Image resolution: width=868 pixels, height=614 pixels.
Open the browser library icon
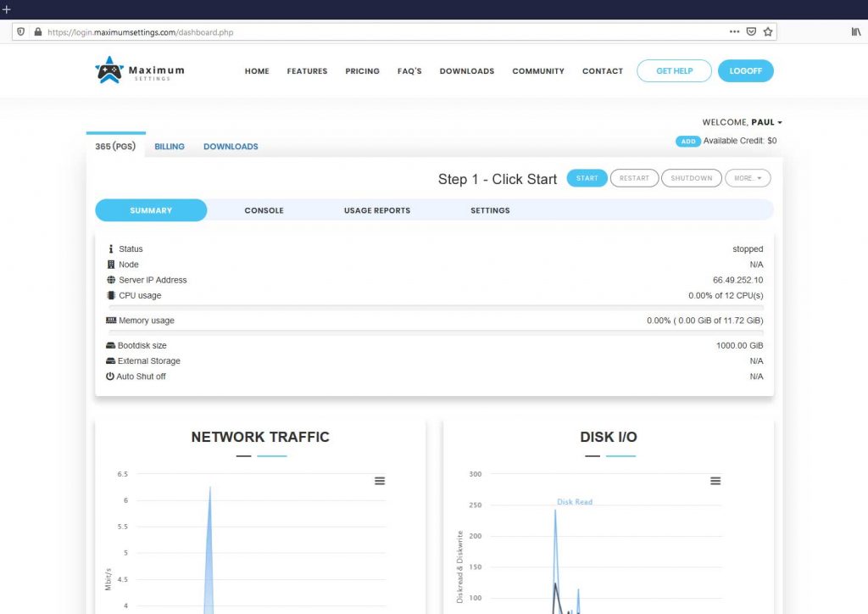click(x=856, y=31)
